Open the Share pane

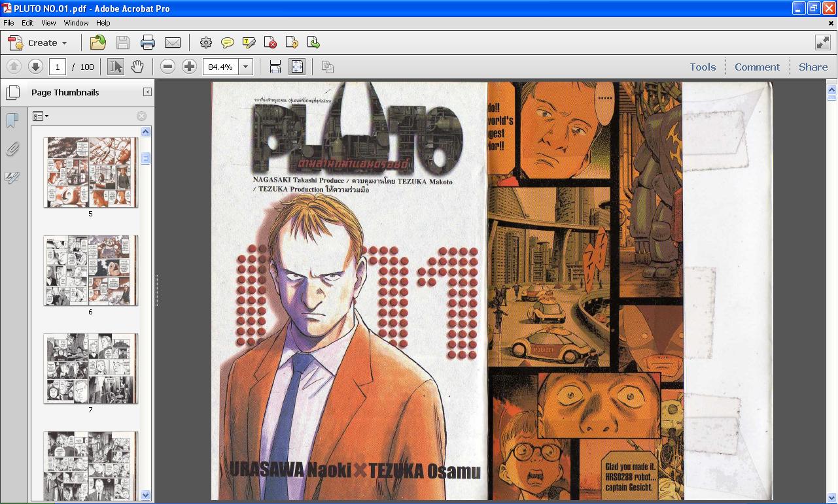click(x=813, y=67)
